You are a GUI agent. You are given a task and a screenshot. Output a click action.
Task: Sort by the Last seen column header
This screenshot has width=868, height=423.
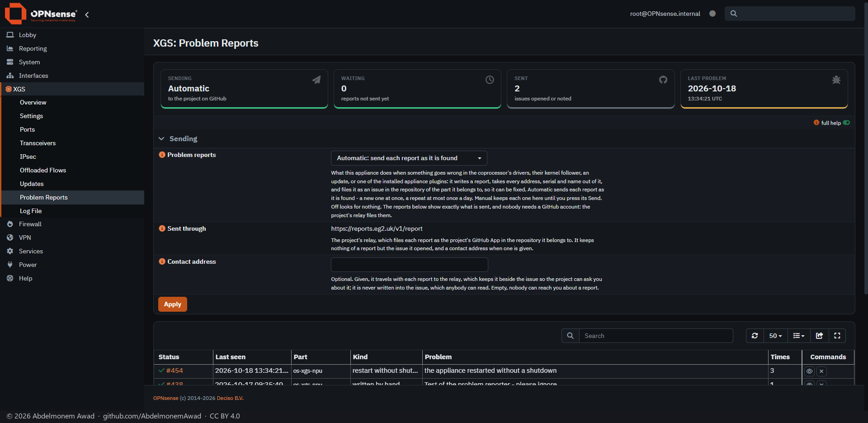252,357
